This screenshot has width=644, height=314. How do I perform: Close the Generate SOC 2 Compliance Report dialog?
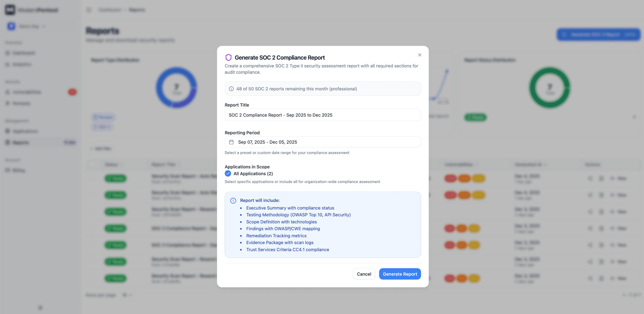[x=419, y=55]
